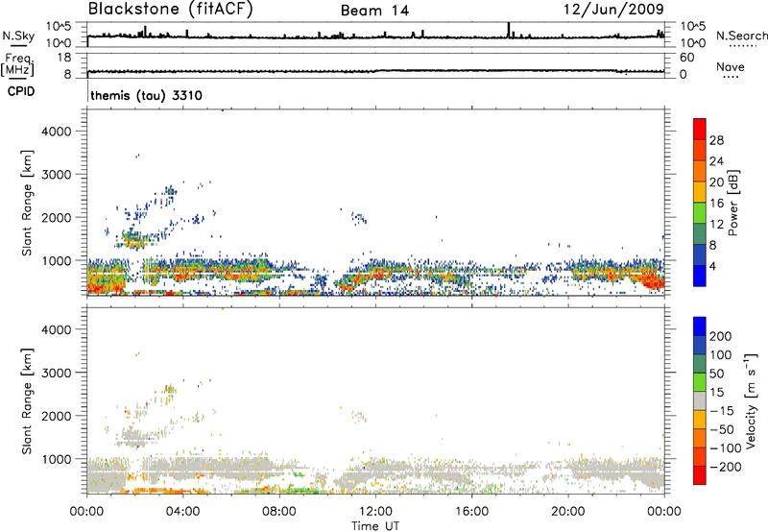
Task: Click the 'Velocity [m s-1]' label
Action: click(750, 400)
